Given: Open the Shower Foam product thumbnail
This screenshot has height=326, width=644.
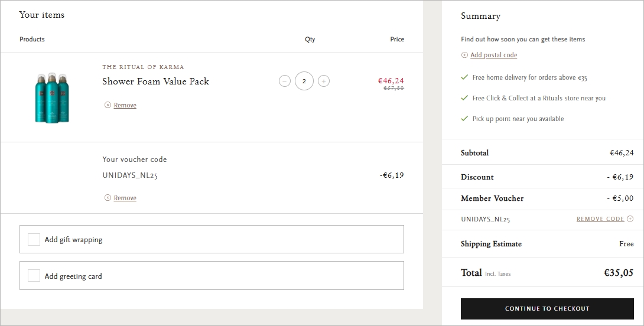Looking at the screenshot, I should click(52, 97).
